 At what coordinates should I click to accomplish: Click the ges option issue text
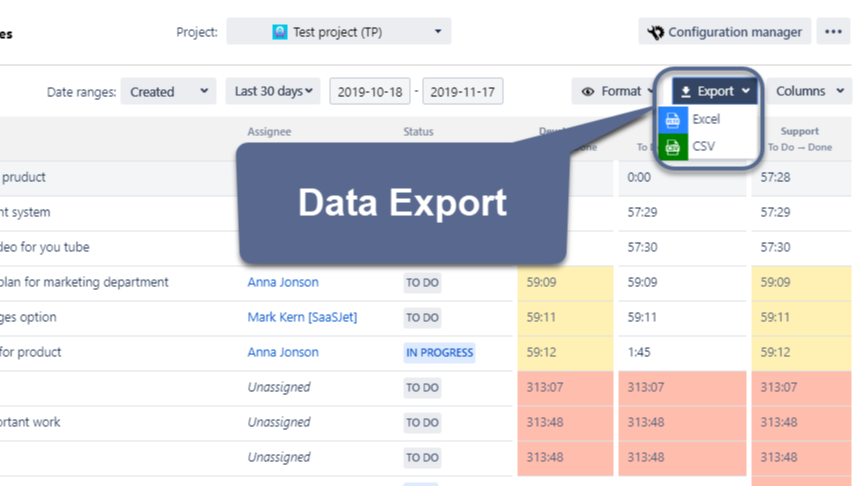(28, 317)
